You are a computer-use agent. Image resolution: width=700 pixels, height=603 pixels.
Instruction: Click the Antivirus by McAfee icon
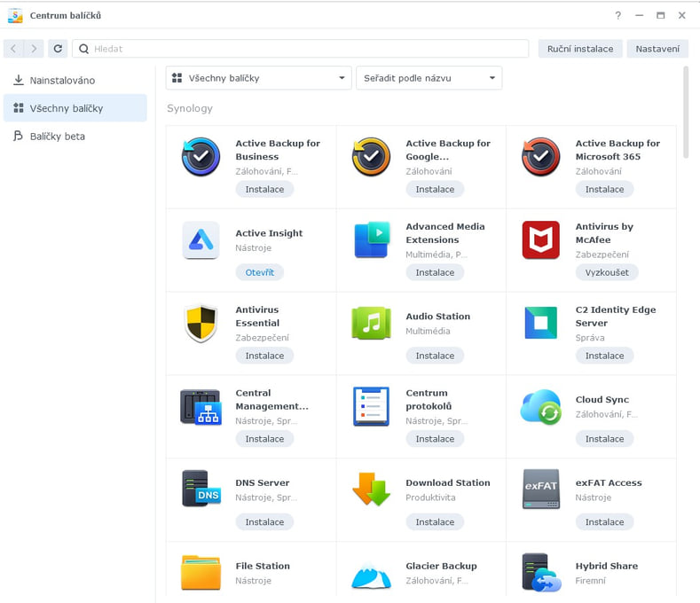(540, 239)
